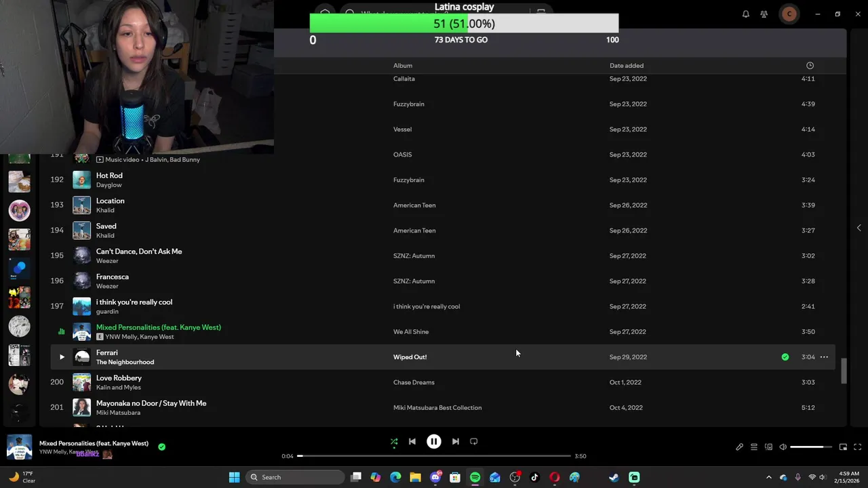Image resolution: width=868 pixels, height=488 pixels.
Task: Open the now playing album cover
Action: (19, 447)
